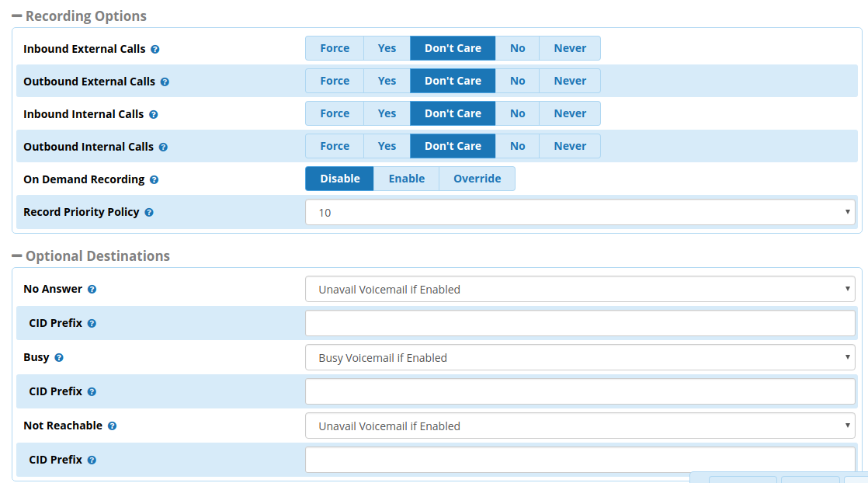
Task: Open help for Outbound Internal Calls
Action: 163,148
